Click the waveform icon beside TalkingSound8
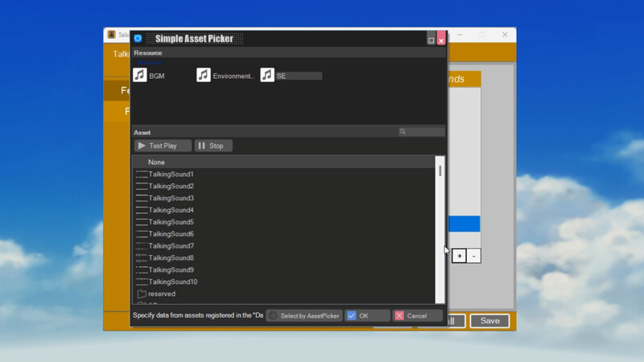This screenshot has height=362, width=644. (142, 257)
